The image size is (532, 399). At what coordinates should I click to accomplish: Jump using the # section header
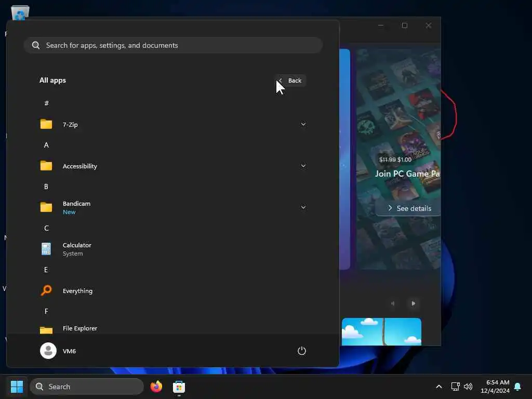click(46, 103)
